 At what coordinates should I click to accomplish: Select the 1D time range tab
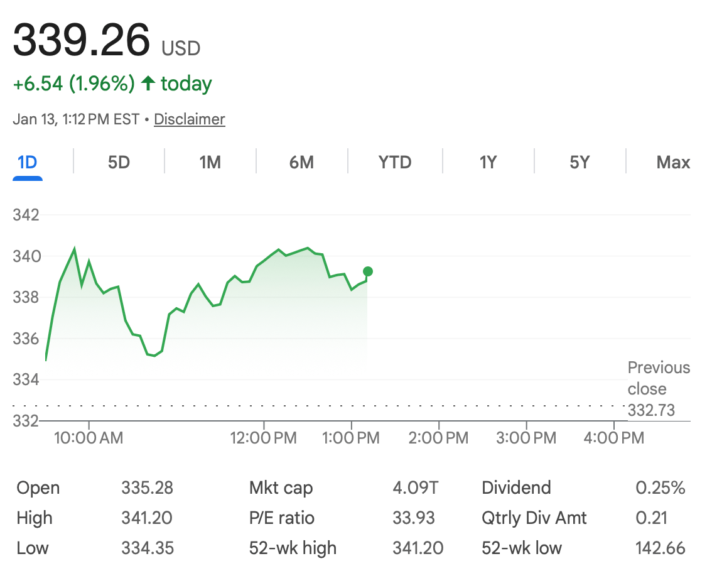click(28, 163)
